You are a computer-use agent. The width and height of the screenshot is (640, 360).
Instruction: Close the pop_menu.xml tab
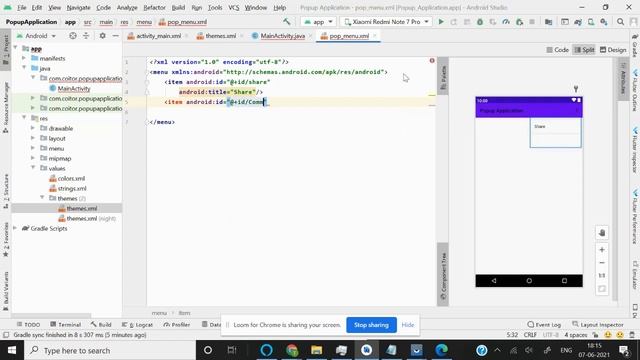point(374,36)
